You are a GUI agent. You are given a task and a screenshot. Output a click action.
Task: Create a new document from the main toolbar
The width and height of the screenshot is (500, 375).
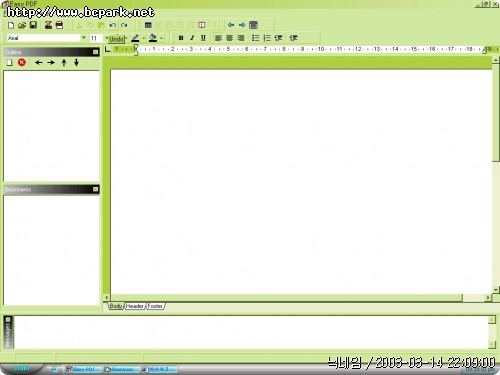click(11, 25)
